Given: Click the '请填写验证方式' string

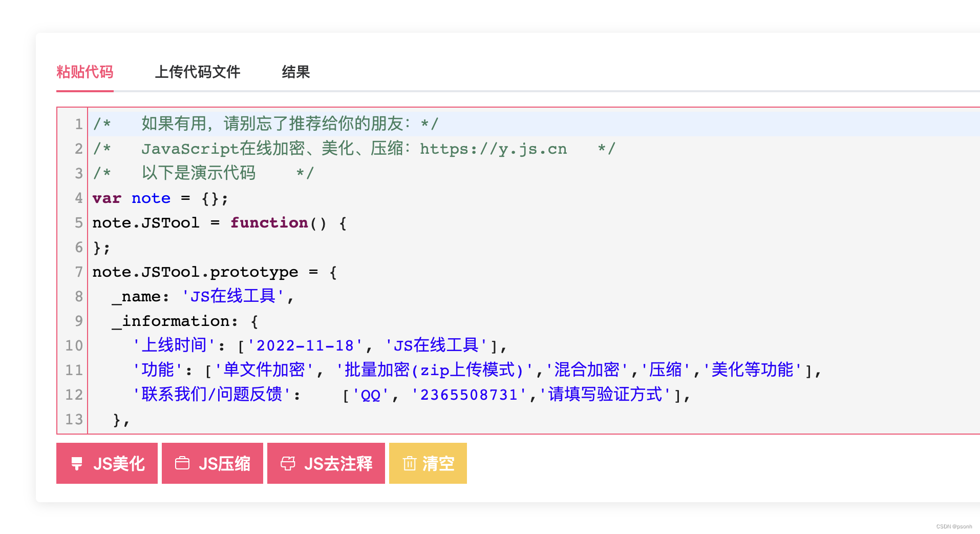Looking at the screenshot, I should (x=605, y=395).
